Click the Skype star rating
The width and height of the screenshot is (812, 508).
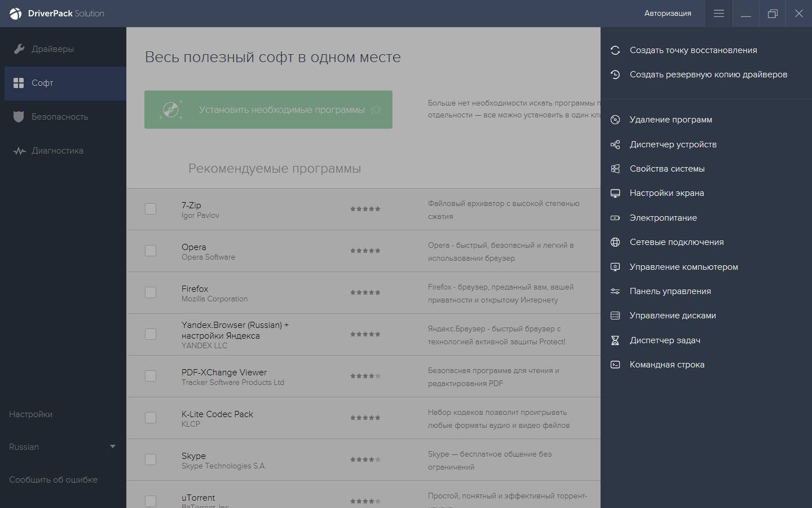click(365, 459)
